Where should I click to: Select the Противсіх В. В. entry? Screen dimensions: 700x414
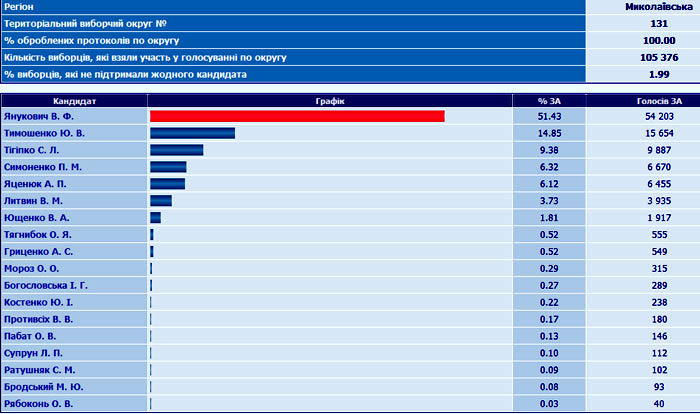tap(40, 320)
